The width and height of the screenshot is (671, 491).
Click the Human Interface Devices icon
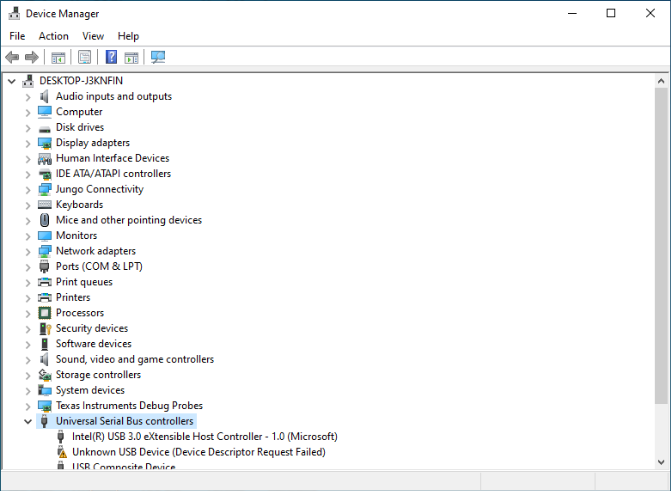coord(45,159)
